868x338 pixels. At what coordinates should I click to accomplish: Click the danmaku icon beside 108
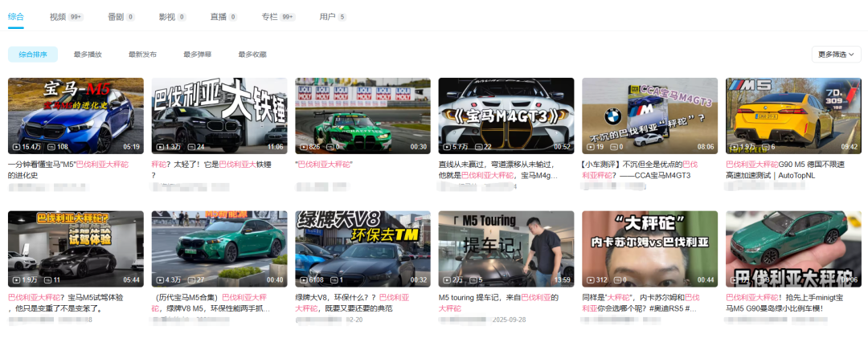(51, 147)
